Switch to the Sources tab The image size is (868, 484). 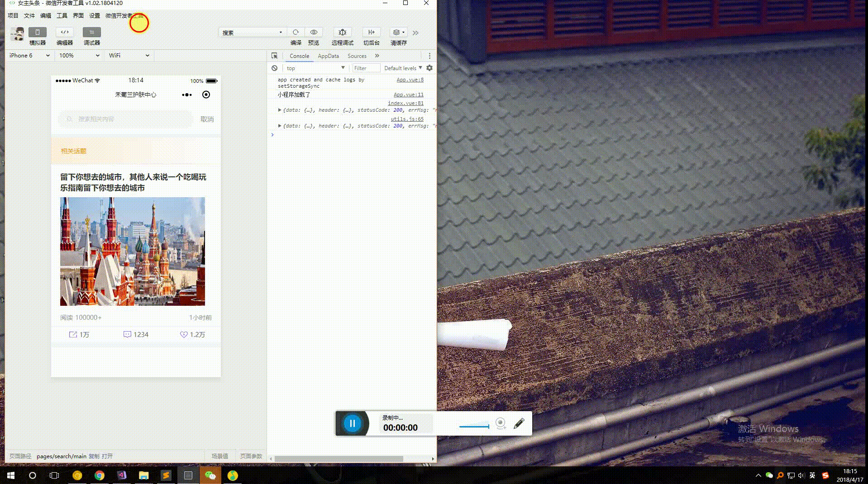point(357,56)
